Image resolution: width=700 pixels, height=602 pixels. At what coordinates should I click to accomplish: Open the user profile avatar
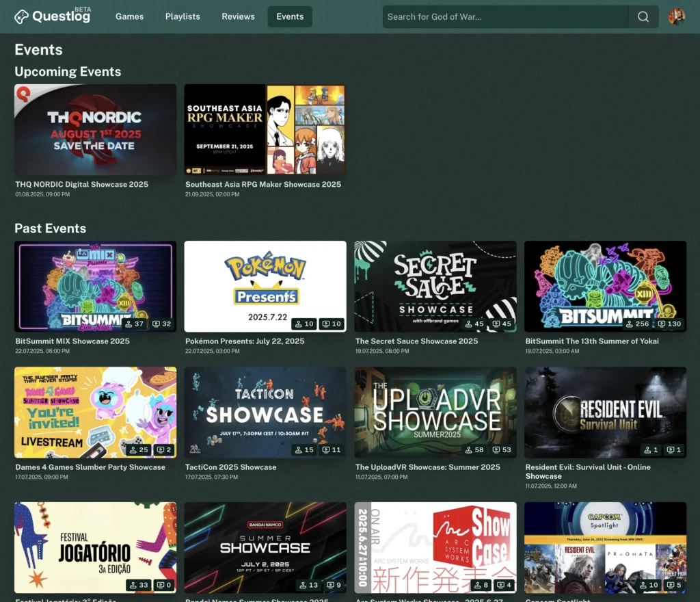(677, 17)
